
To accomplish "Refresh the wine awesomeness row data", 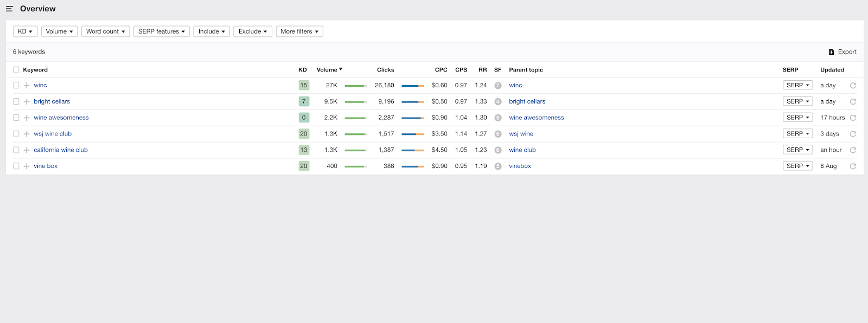I will point(853,118).
